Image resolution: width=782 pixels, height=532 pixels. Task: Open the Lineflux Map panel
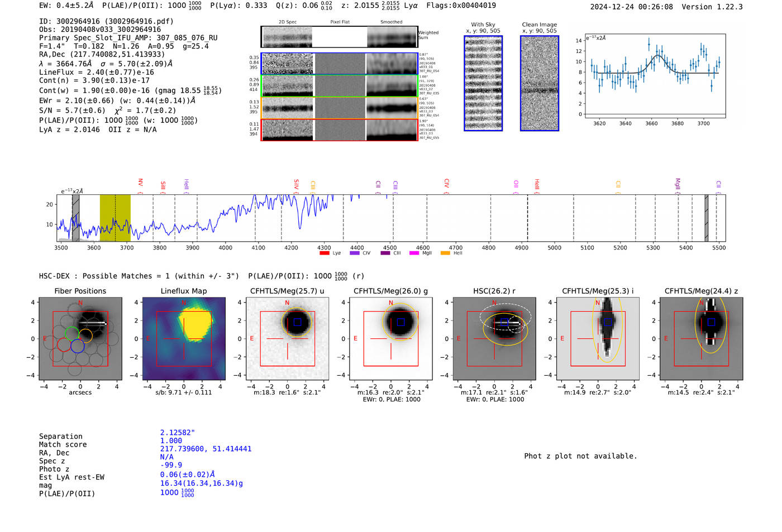[x=184, y=338]
